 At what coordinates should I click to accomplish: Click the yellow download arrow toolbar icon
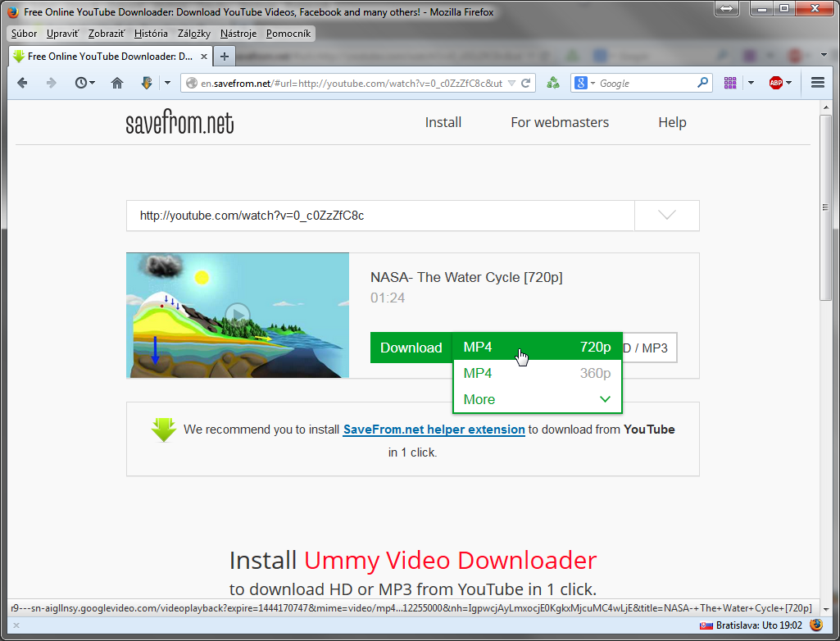click(147, 83)
